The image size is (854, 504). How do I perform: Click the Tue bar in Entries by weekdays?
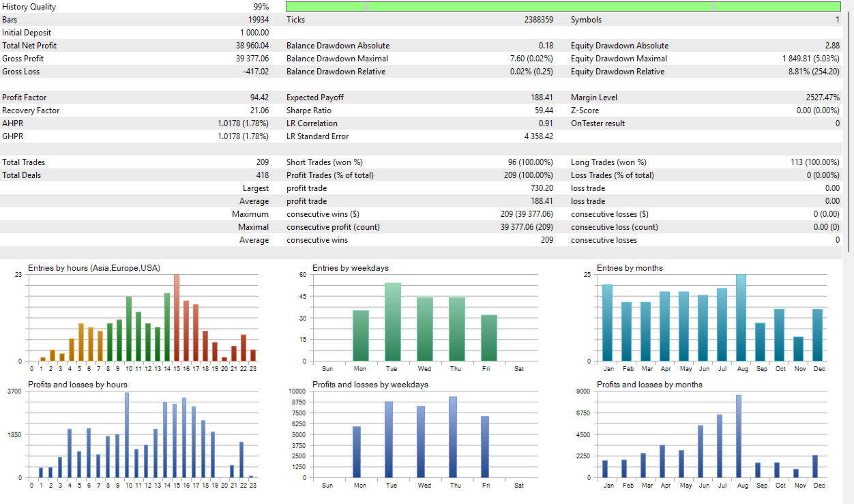pos(392,322)
